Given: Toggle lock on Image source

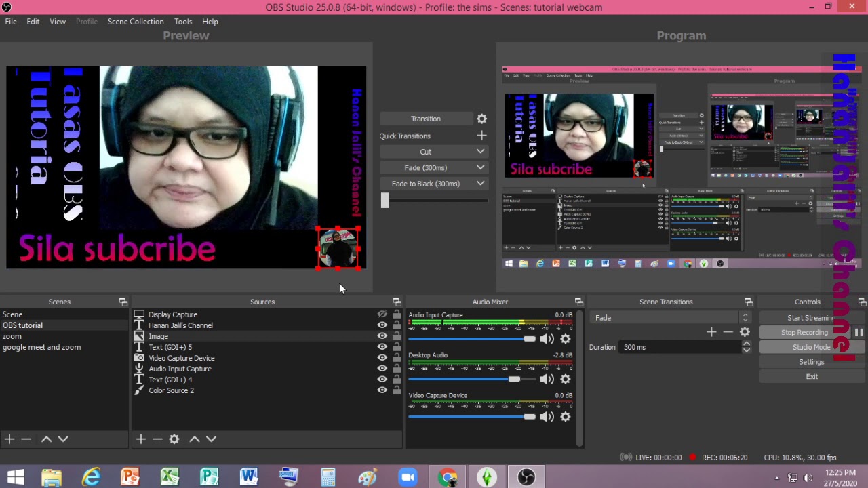Looking at the screenshot, I should (x=397, y=336).
